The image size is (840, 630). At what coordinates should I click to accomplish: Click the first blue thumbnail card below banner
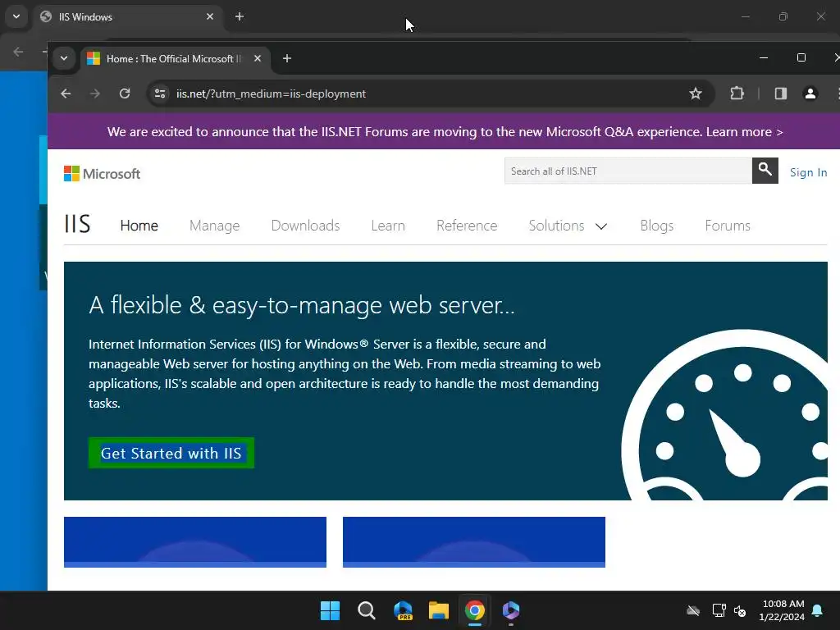click(x=195, y=541)
